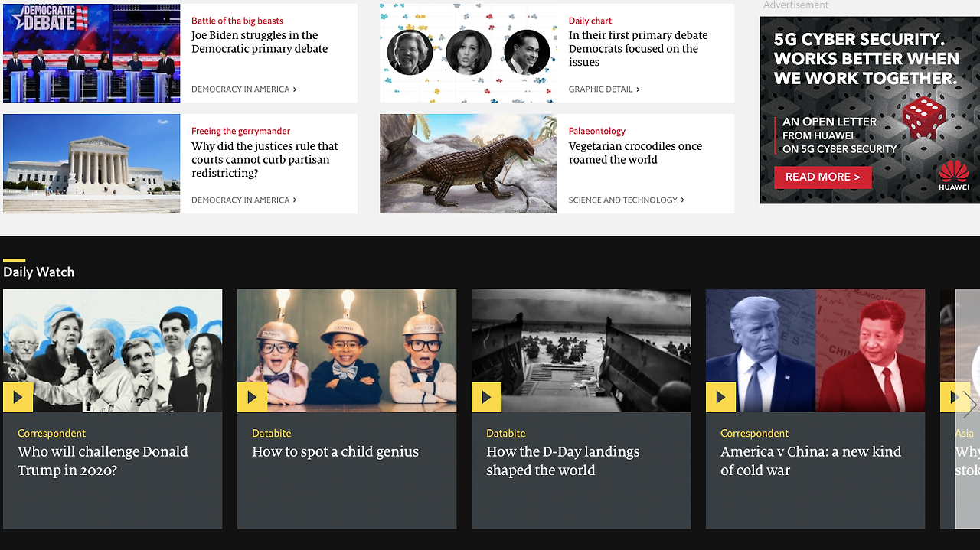
Task: Go to the SCIENCE AND TECHNOLOGY section link
Action: 626,200
